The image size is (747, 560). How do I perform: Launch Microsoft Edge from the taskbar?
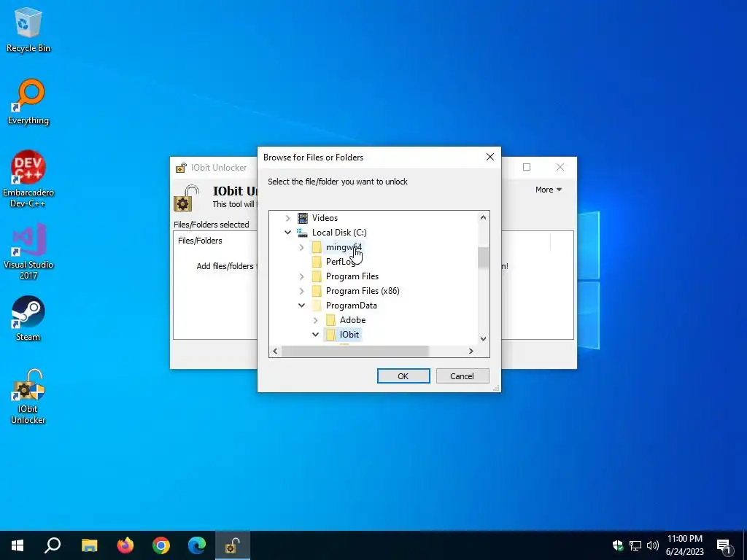[197, 545]
